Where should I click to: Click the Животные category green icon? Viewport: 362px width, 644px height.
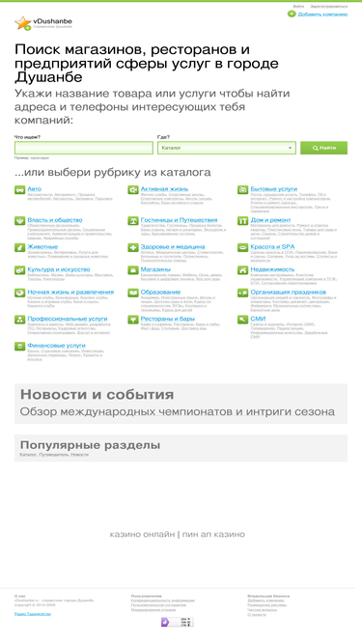tap(19, 247)
